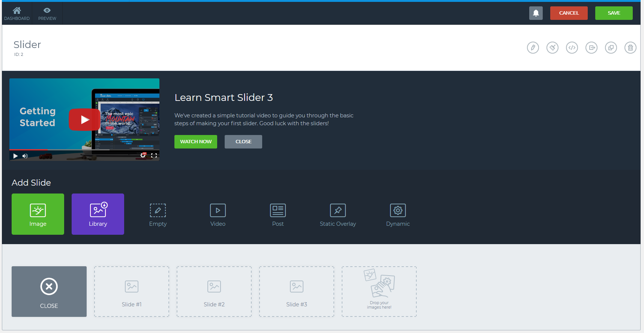Add a Dynamic slide
The image size is (644, 333).
pyautogui.click(x=398, y=214)
